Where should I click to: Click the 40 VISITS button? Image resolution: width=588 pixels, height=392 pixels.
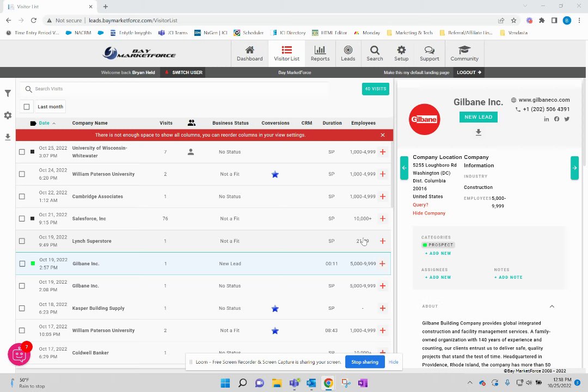(x=375, y=89)
